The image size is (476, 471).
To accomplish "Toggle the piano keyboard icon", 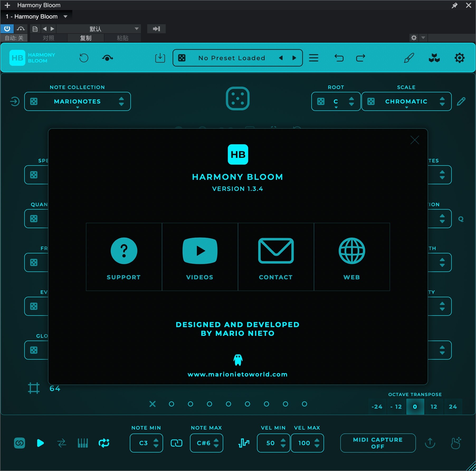I will [x=83, y=443].
